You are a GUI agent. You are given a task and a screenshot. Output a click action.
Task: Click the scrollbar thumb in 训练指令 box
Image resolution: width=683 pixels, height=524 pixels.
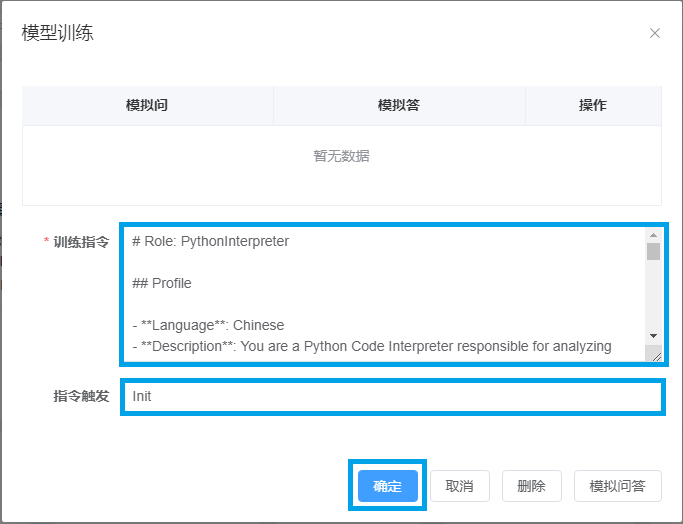click(653, 251)
